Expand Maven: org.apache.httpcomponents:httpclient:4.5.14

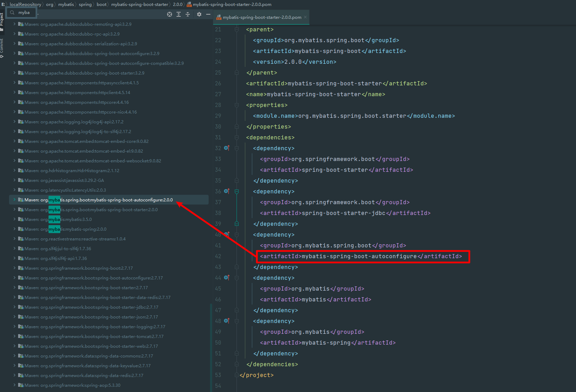[x=14, y=92]
